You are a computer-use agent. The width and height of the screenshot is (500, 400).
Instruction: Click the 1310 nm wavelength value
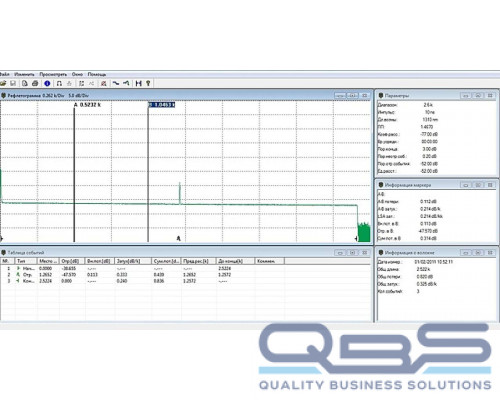[x=430, y=119]
